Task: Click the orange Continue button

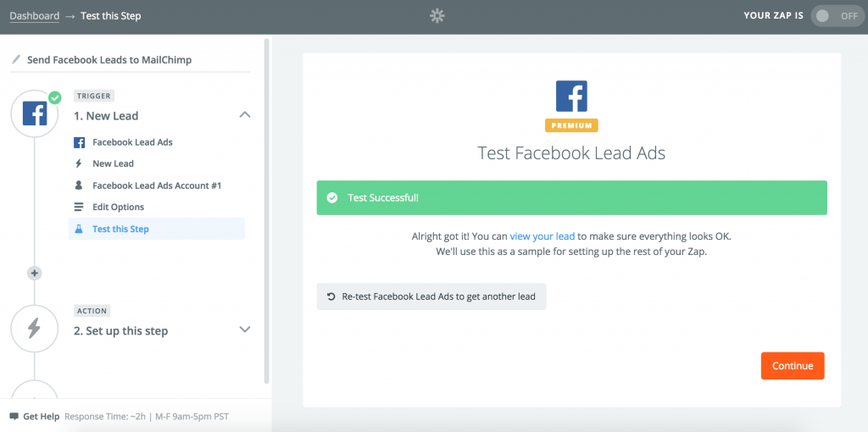Action: coord(793,366)
